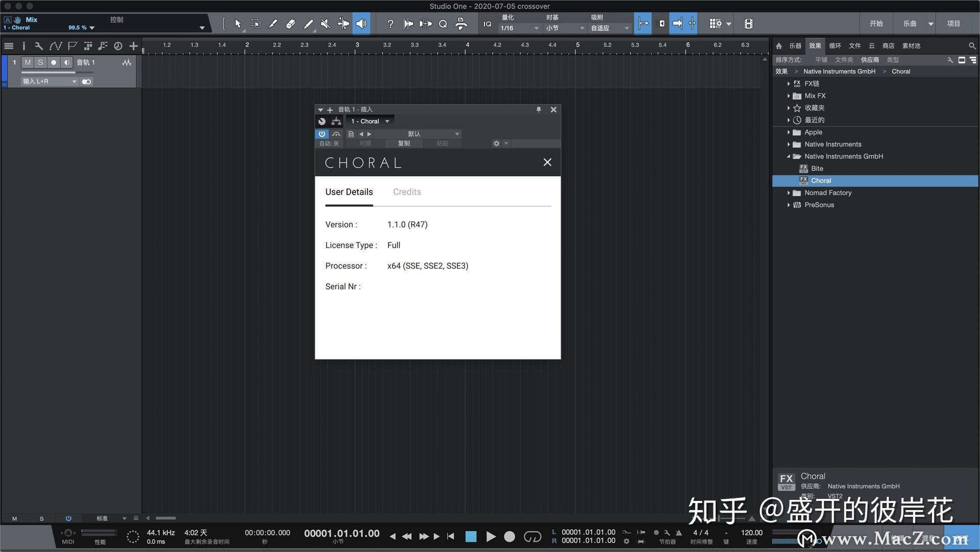This screenshot has width=980, height=552.
Task: Click the 开始 button at top right
Action: click(x=876, y=23)
